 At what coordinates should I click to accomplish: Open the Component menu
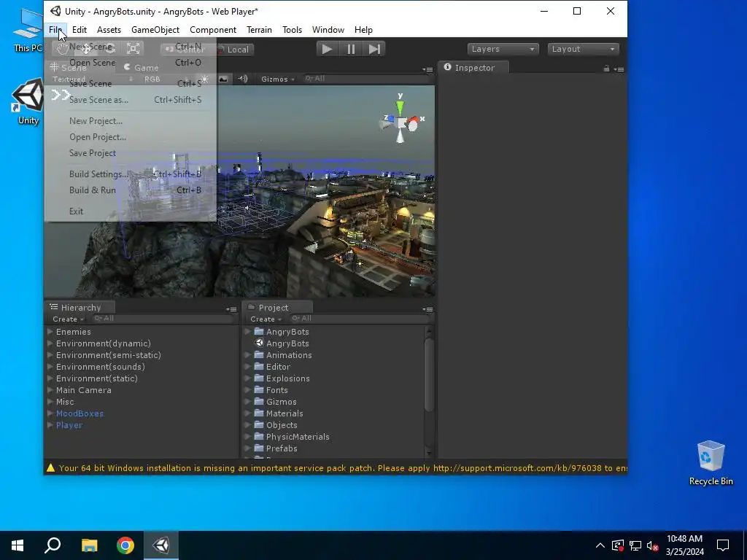tap(213, 29)
